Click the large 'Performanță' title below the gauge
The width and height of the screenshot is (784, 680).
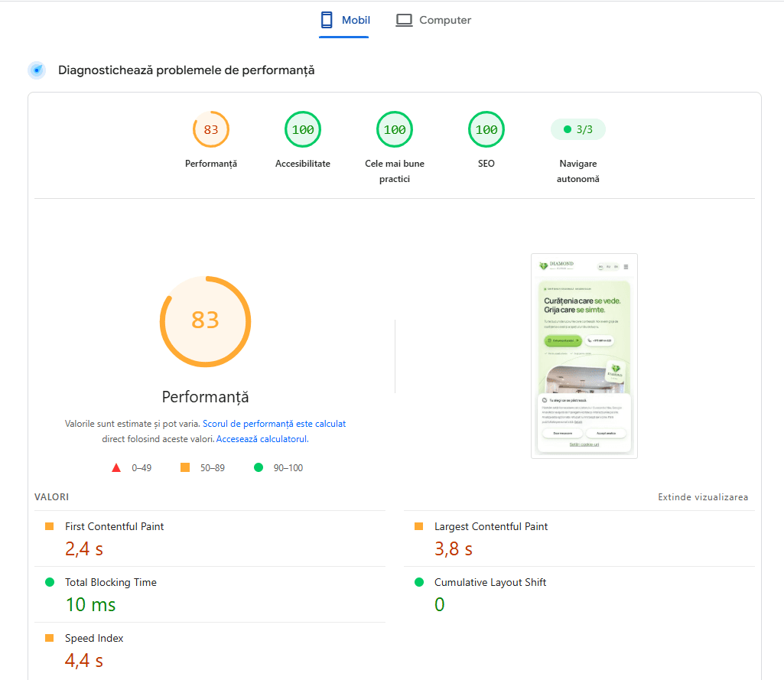pyautogui.click(x=206, y=397)
